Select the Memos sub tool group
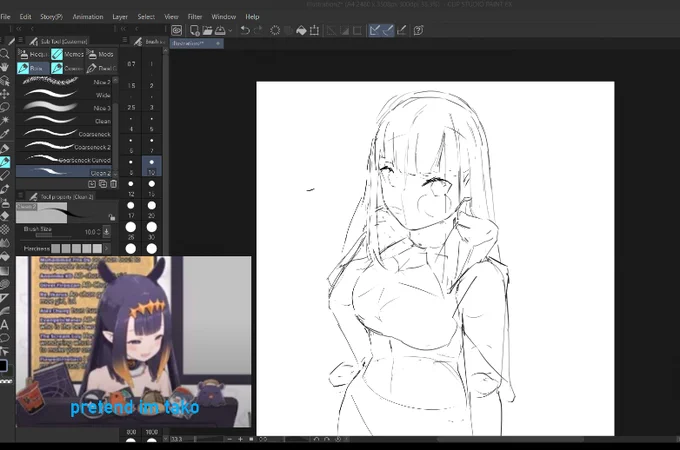 (67, 54)
